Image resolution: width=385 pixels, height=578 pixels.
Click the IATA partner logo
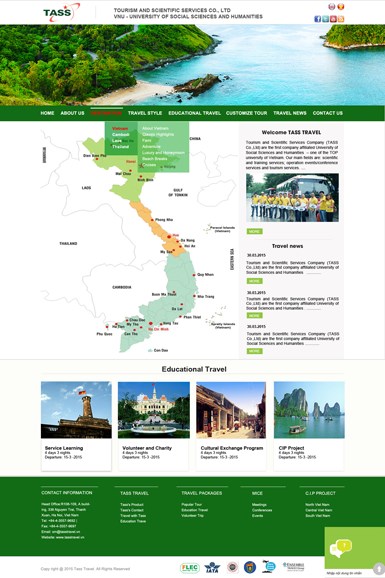(x=212, y=567)
